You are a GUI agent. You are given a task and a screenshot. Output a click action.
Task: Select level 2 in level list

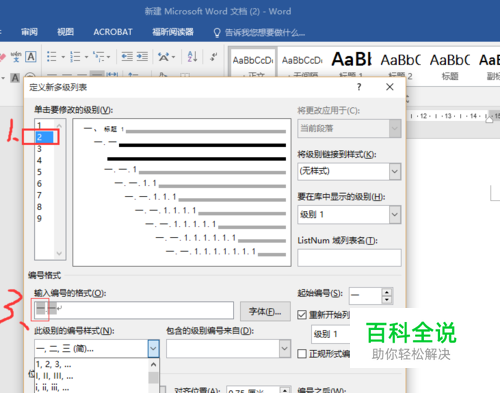[x=44, y=137]
